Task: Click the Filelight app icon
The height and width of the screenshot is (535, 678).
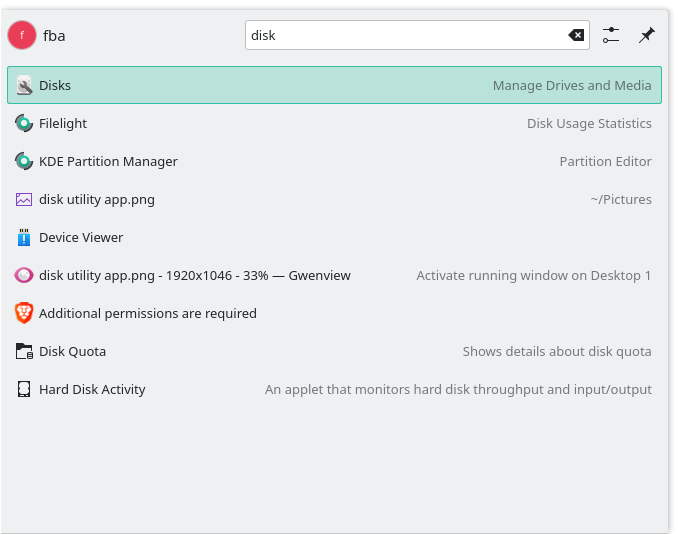Action: tap(24, 124)
